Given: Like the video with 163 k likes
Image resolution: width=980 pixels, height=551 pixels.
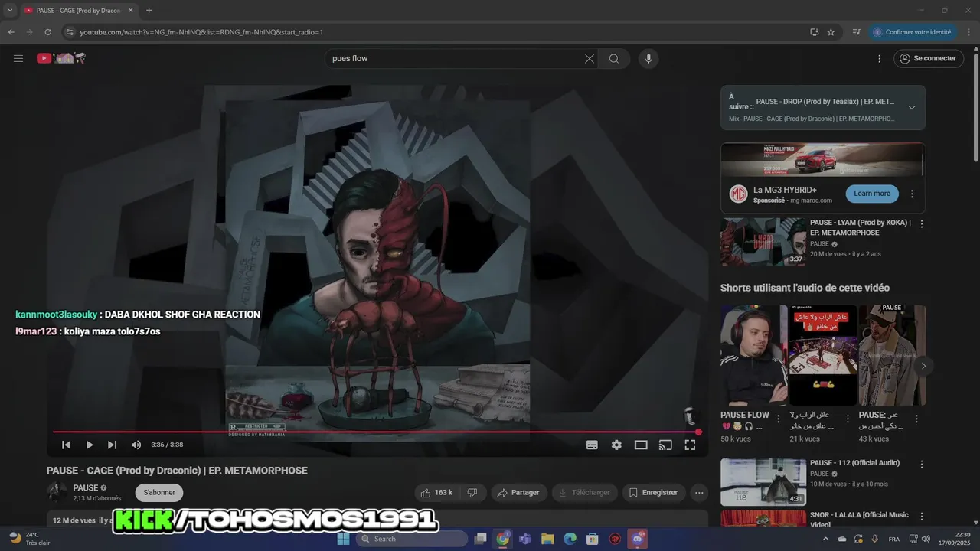Looking at the screenshot, I should [x=436, y=493].
